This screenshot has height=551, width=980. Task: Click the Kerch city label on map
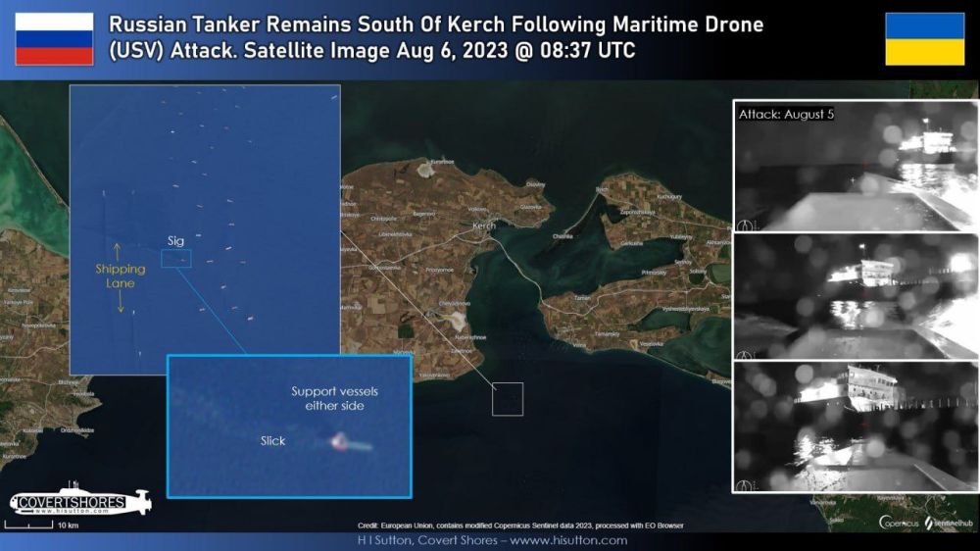(484, 225)
